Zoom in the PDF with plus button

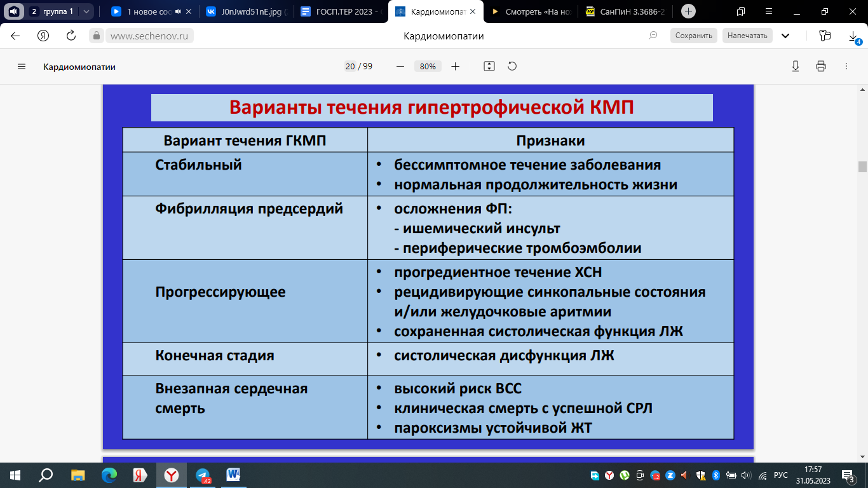[455, 66]
